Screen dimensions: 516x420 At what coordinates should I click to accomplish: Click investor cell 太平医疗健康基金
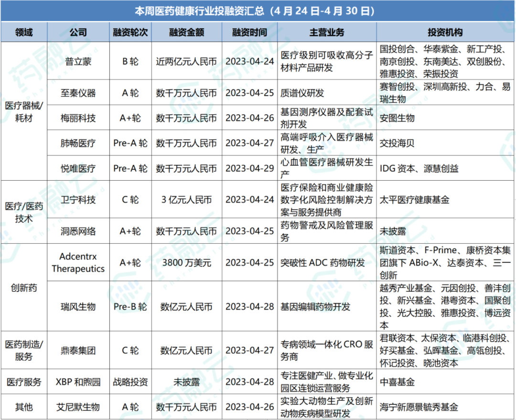pos(445,199)
